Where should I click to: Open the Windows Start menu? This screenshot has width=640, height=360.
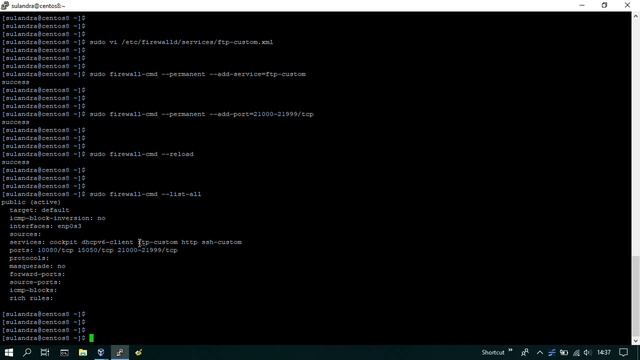pos(9,352)
